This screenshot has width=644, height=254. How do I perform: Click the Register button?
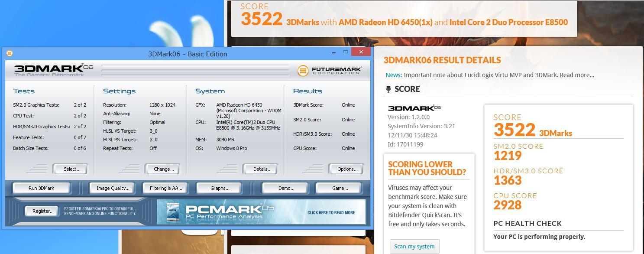(x=42, y=211)
